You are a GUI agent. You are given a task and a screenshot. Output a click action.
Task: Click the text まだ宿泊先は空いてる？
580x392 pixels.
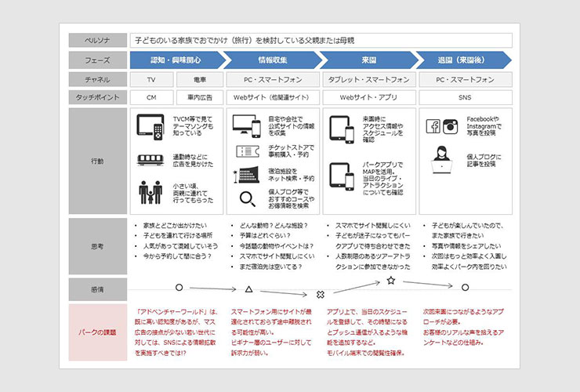coord(270,267)
